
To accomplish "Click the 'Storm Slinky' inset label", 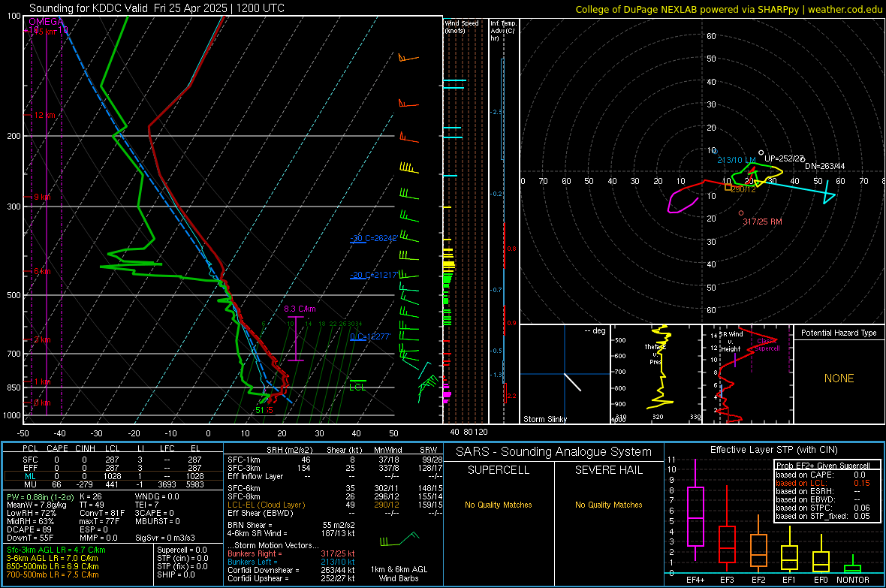I will 544,419.
